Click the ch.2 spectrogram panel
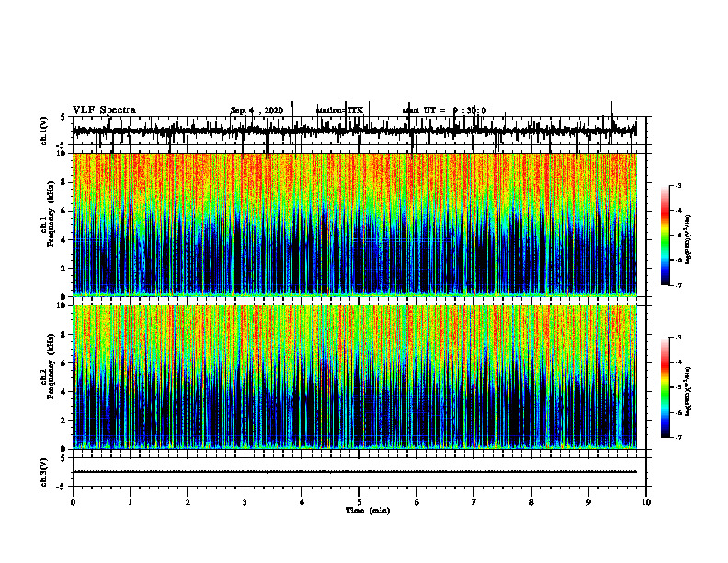The height and width of the screenshot is (563, 728). click(355, 377)
